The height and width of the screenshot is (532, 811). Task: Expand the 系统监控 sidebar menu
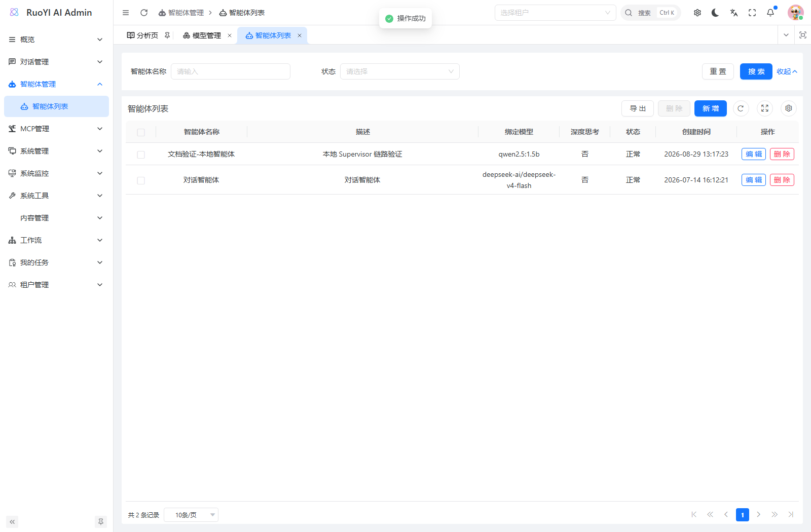[x=56, y=173]
